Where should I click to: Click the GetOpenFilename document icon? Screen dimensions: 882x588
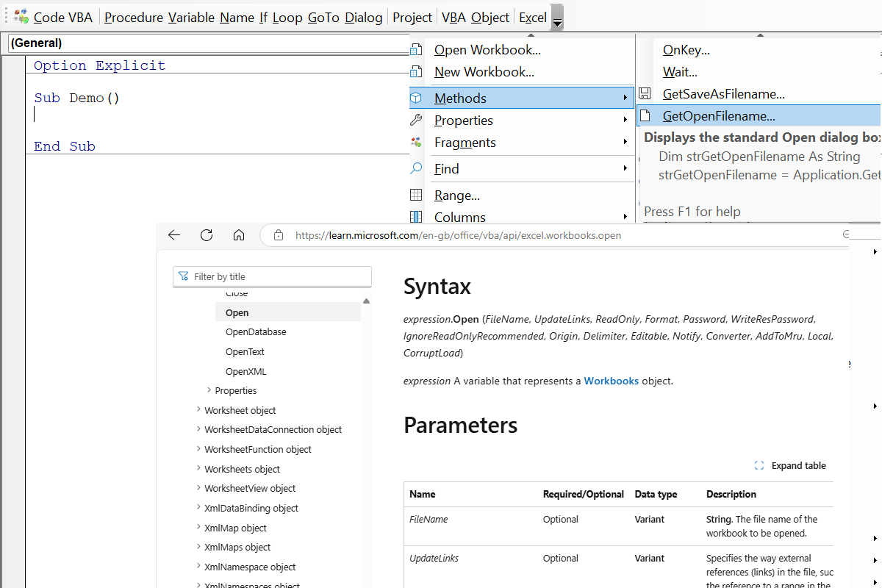pyautogui.click(x=645, y=115)
